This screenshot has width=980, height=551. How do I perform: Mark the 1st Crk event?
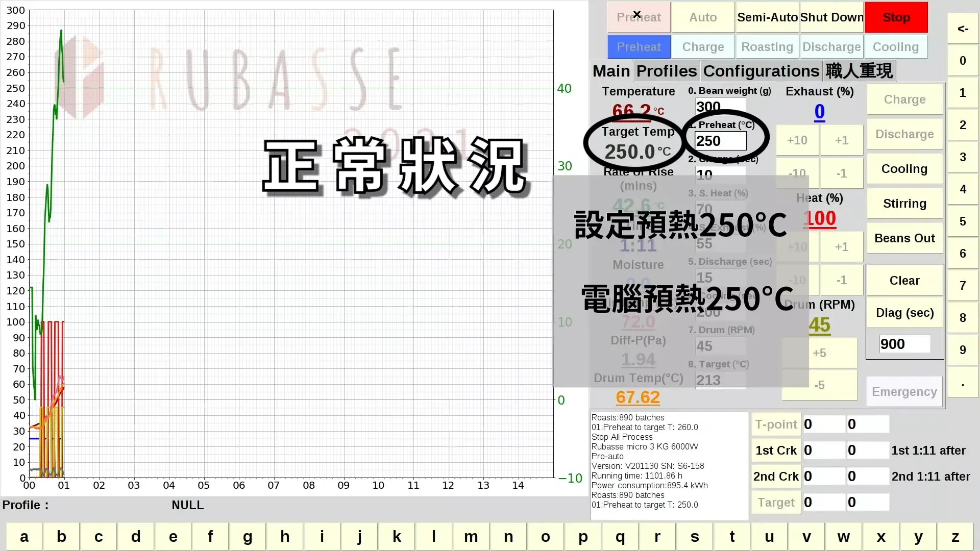pyautogui.click(x=775, y=450)
